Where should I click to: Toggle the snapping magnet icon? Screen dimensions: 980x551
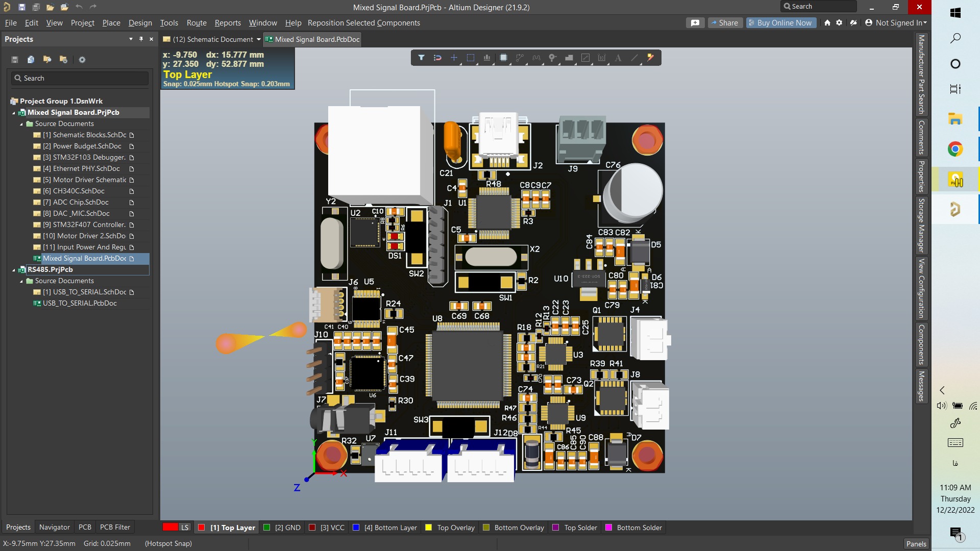pyautogui.click(x=437, y=58)
